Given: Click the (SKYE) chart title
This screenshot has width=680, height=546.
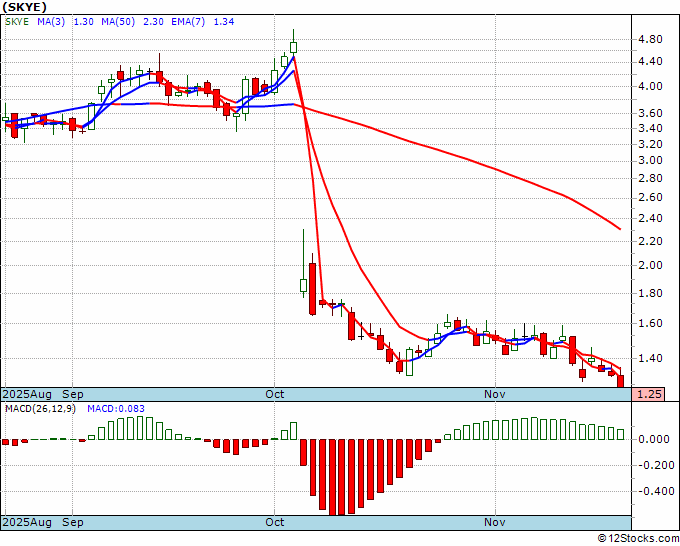Looking at the screenshot, I should tap(24, 7).
